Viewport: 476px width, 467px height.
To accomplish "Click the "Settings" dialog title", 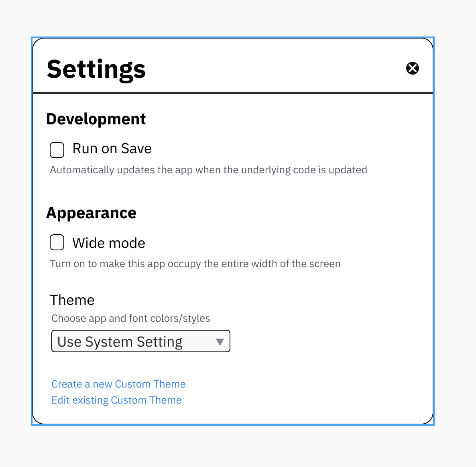I will click(x=96, y=69).
